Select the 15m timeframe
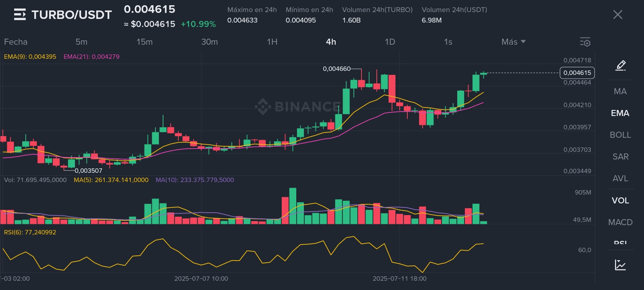This screenshot has width=644, height=290. (x=144, y=42)
